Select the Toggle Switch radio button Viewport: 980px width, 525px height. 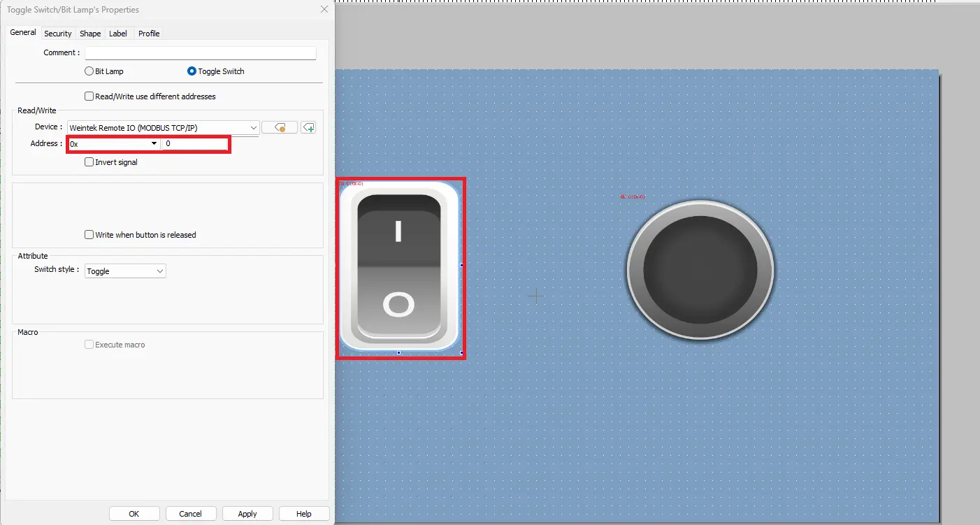(191, 71)
